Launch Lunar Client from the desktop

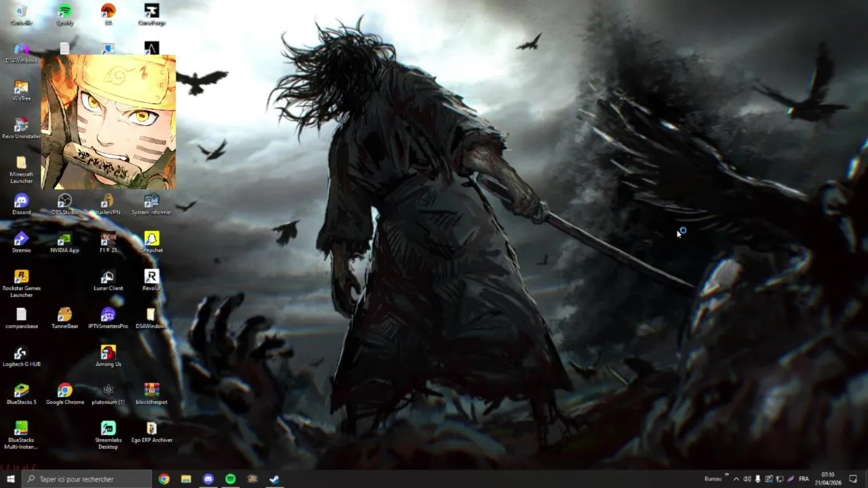point(108,281)
